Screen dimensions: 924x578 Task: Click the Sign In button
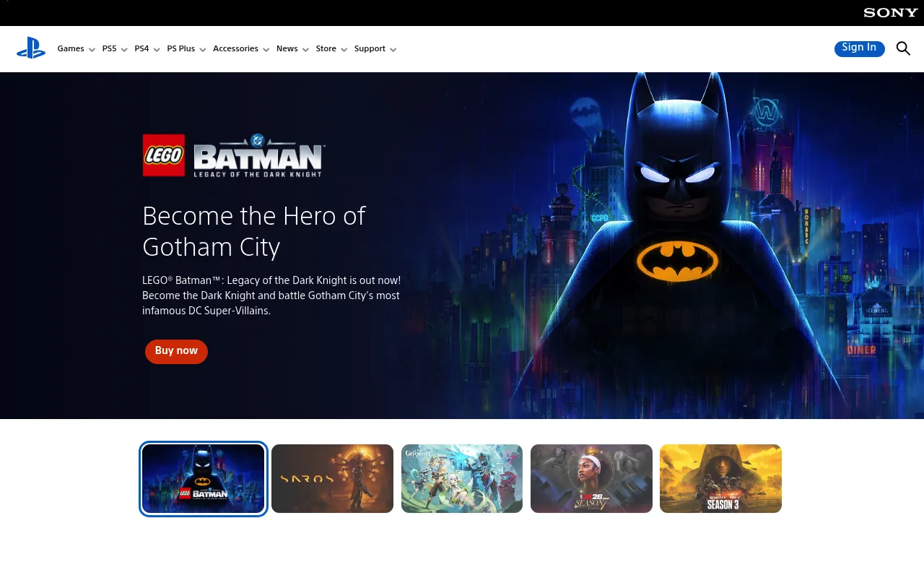[x=859, y=48]
